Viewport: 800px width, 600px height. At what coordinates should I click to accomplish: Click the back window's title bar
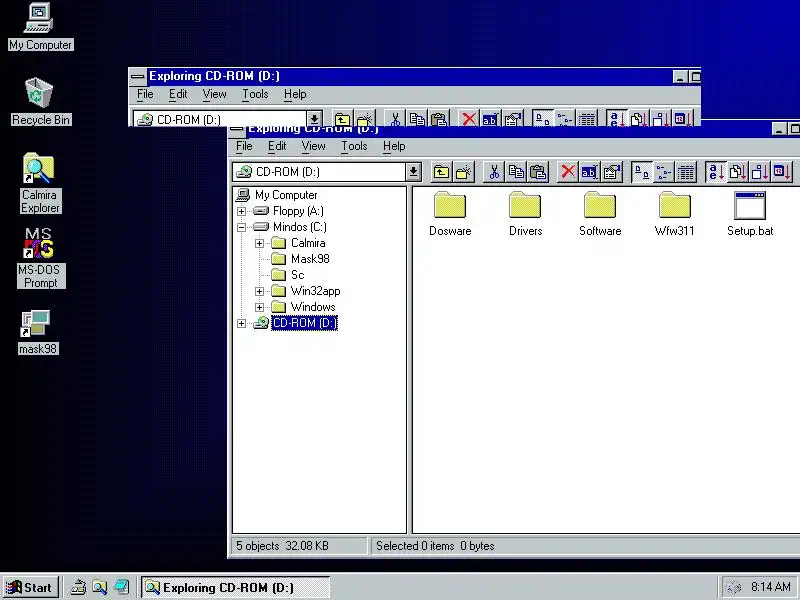(409, 77)
